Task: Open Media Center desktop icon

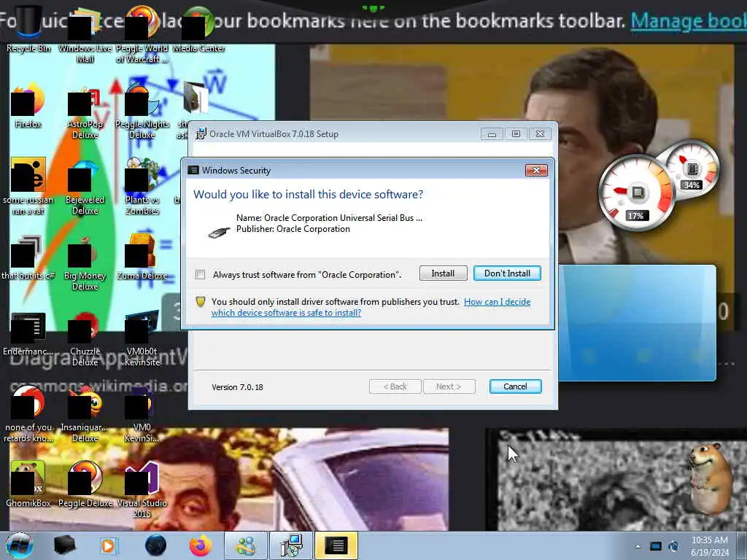Action: tap(198, 28)
